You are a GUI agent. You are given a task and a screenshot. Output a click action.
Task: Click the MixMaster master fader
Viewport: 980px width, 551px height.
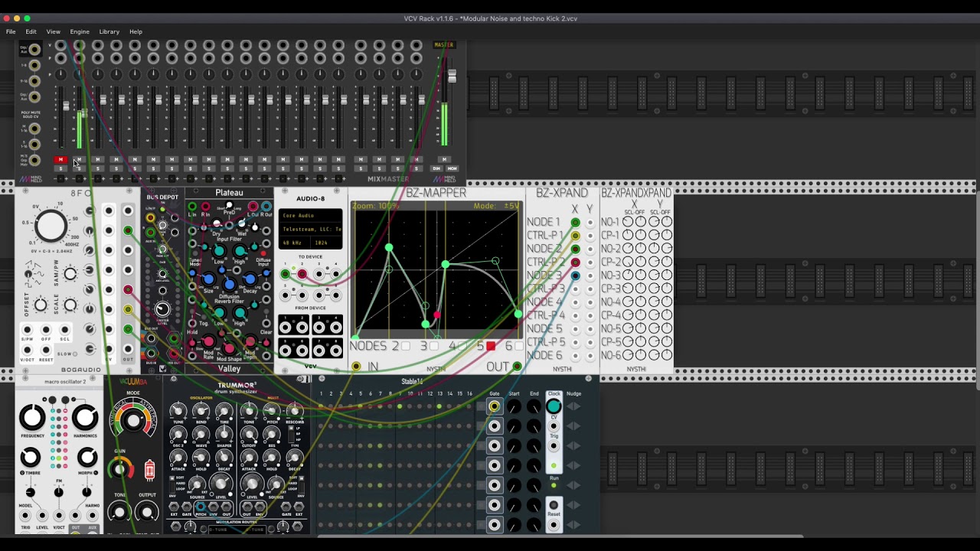click(x=452, y=76)
